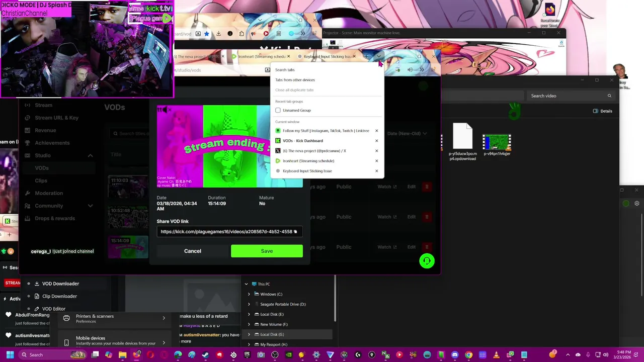
Task: Select My Passport (H:) drive
Action: tap(274, 344)
